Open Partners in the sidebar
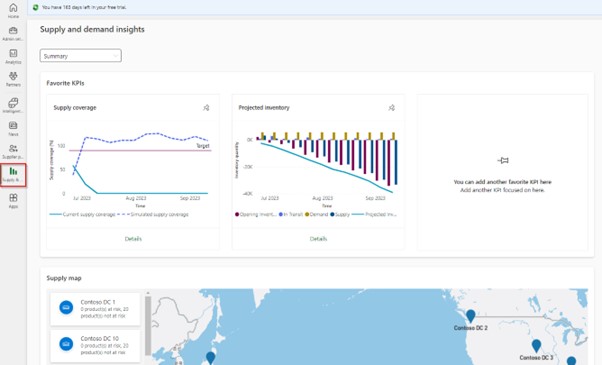Viewport: 602px width, 365px height. coord(13,79)
